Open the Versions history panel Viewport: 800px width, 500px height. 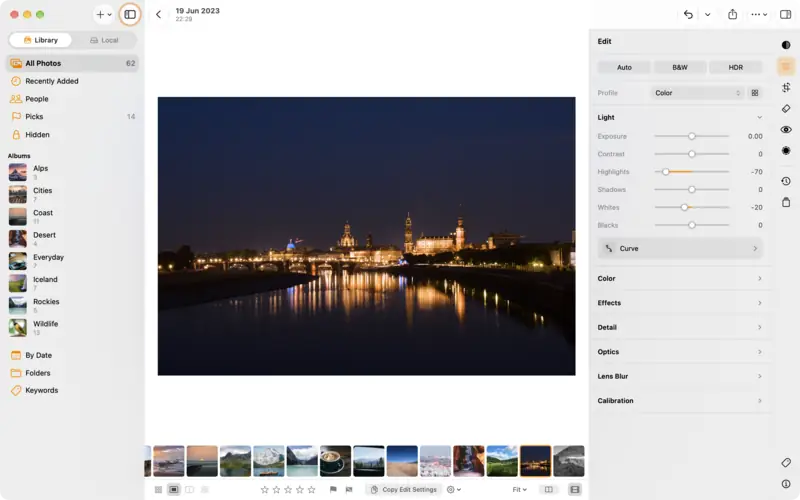click(786, 181)
